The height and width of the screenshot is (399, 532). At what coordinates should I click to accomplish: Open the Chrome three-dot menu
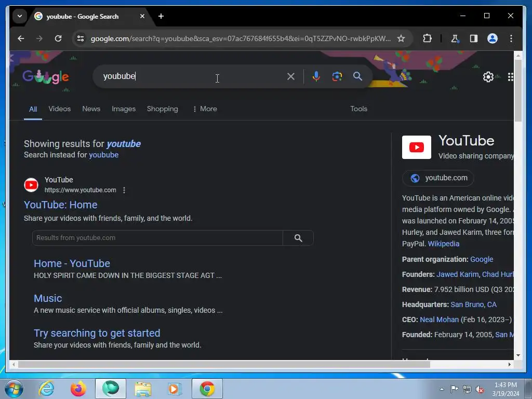pos(511,38)
